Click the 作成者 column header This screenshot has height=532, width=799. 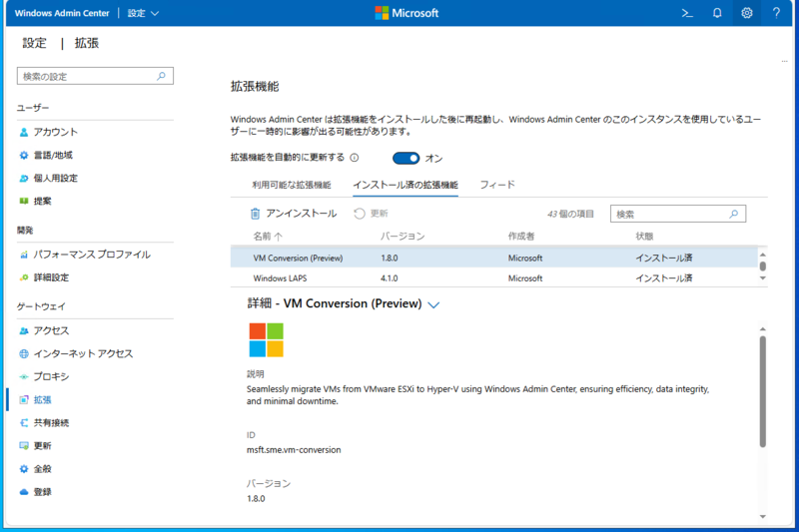click(521, 237)
